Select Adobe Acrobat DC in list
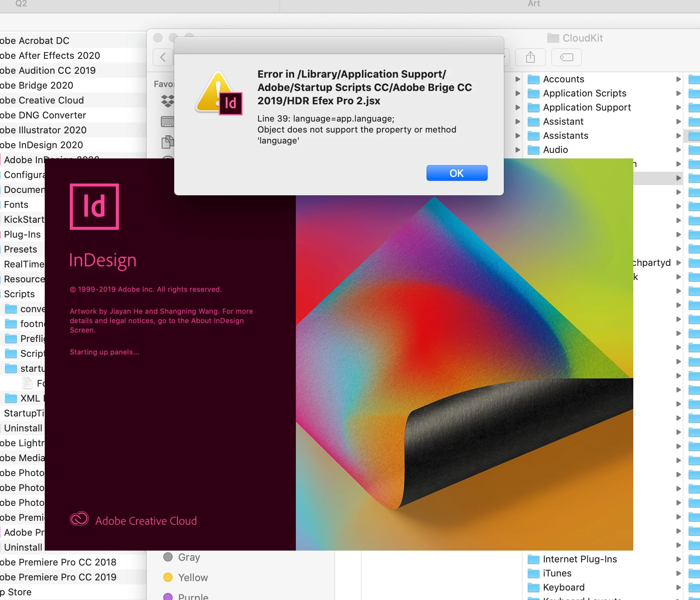This screenshot has height=600, width=700. pos(73,41)
